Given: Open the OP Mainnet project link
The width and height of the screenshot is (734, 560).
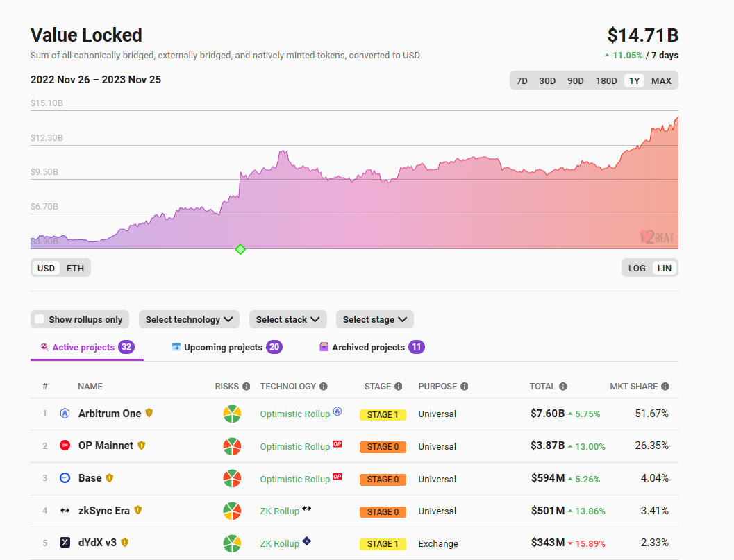Looking at the screenshot, I should tap(106, 446).
